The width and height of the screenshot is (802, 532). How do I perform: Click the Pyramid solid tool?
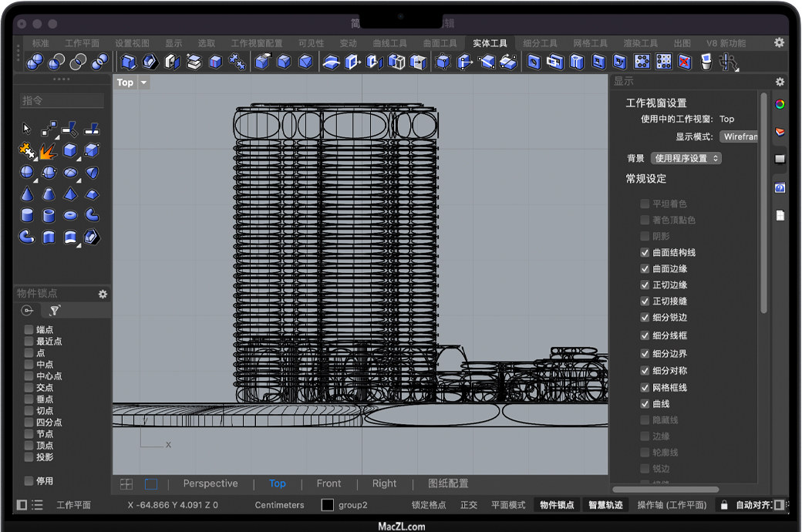pyautogui.click(x=70, y=194)
